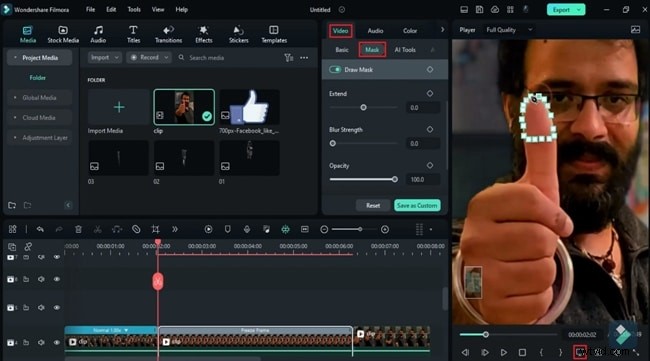Mute track 5 audio
This screenshot has width=650, height=361.
coord(41,308)
